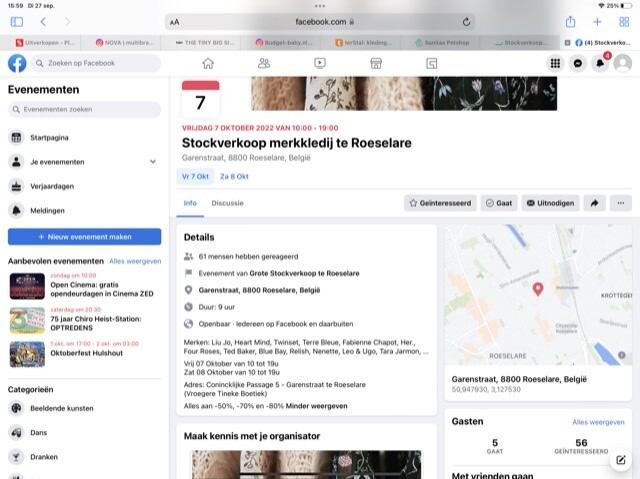The width and height of the screenshot is (640, 479).
Task: Select the Dans category
Action: pyautogui.click(x=84, y=432)
